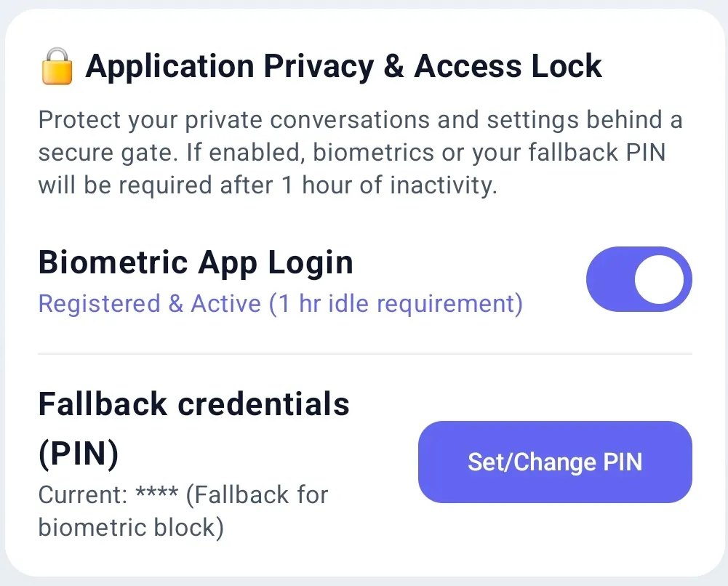Click the Registered & Active status text
The height and width of the screenshot is (586, 728).
tap(150, 304)
